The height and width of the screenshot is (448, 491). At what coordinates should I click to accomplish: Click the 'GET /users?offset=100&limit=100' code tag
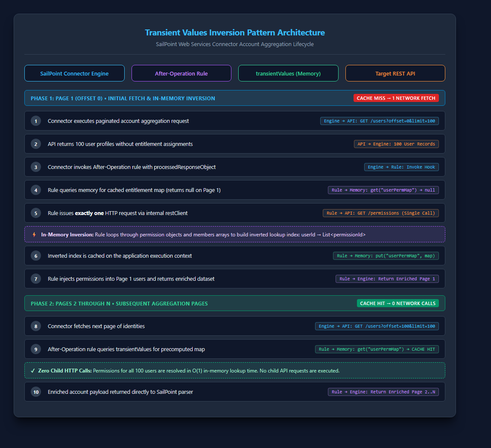coord(377,326)
